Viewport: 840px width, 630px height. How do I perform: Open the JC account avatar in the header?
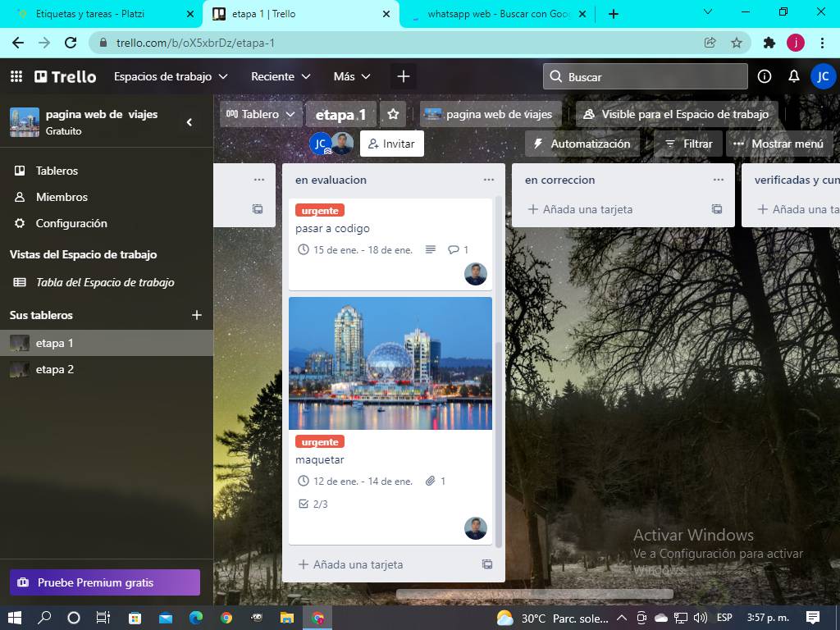point(823,76)
